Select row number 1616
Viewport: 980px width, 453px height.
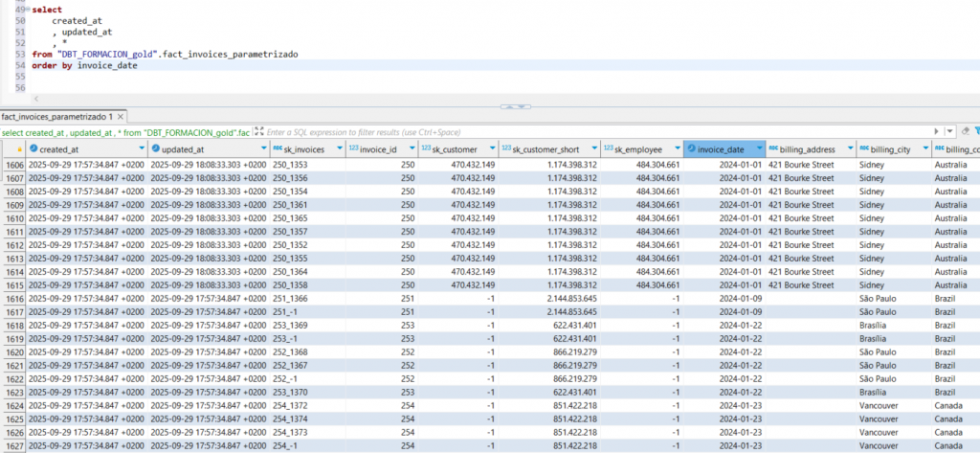click(x=12, y=299)
